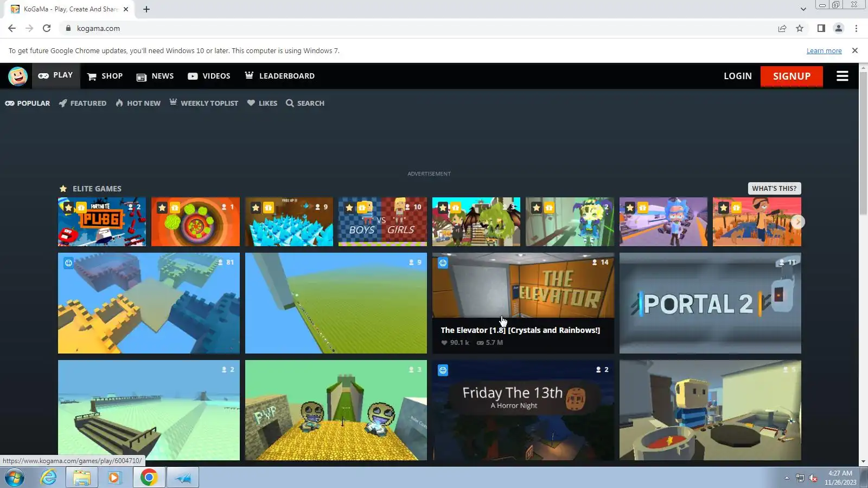Viewport: 868px width, 488px height.
Task: Open the PVP gold coins game
Action: (336, 410)
